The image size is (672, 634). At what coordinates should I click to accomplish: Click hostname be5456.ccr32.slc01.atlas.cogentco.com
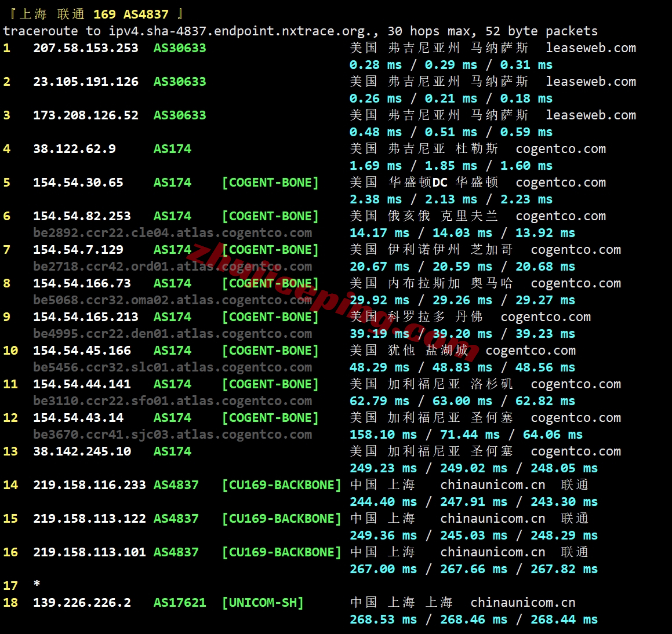(173, 367)
